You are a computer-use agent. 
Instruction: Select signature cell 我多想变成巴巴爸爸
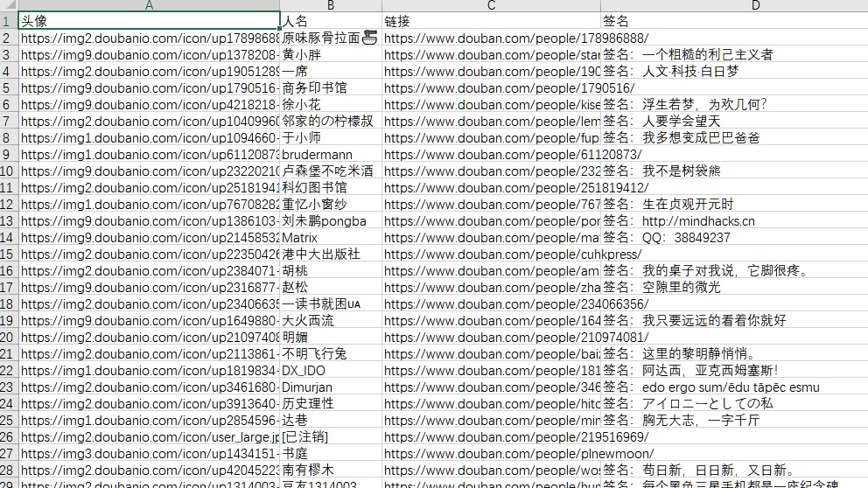[x=734, y=138]
